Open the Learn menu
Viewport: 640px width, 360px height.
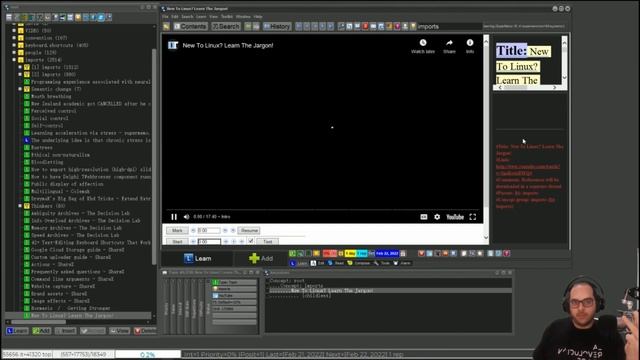[201, 17]
